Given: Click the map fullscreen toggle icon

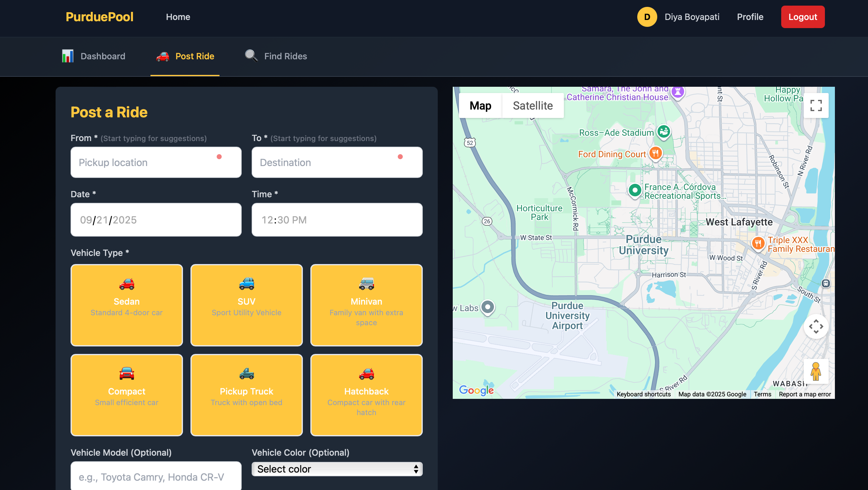Looking at the screenshot, I should (816, 105).
